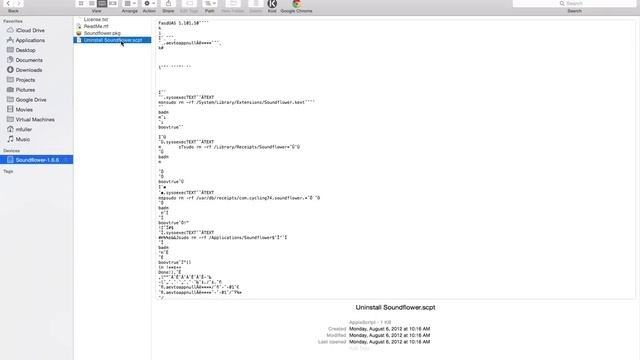The height and width of the screenshot is (360, 640).
Task: Select Uninstall Soundflower.scpt file
Action: point(113,40)
